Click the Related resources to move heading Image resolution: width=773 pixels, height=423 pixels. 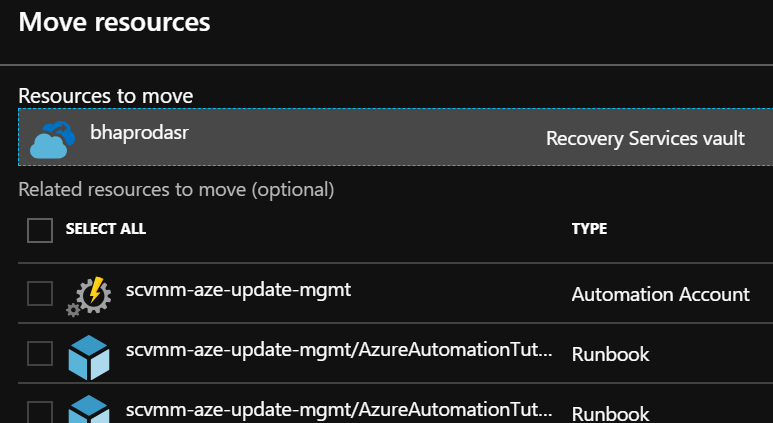point(176,189)
